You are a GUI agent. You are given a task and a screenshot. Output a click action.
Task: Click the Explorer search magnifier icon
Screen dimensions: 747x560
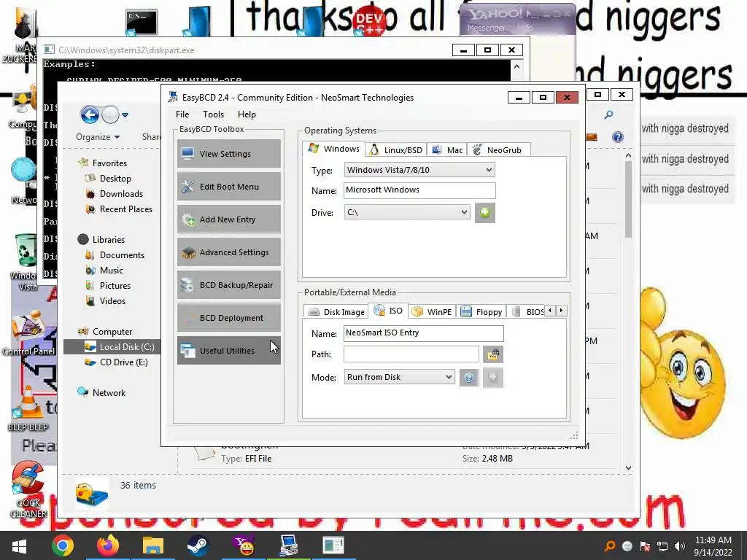[608, 114]
